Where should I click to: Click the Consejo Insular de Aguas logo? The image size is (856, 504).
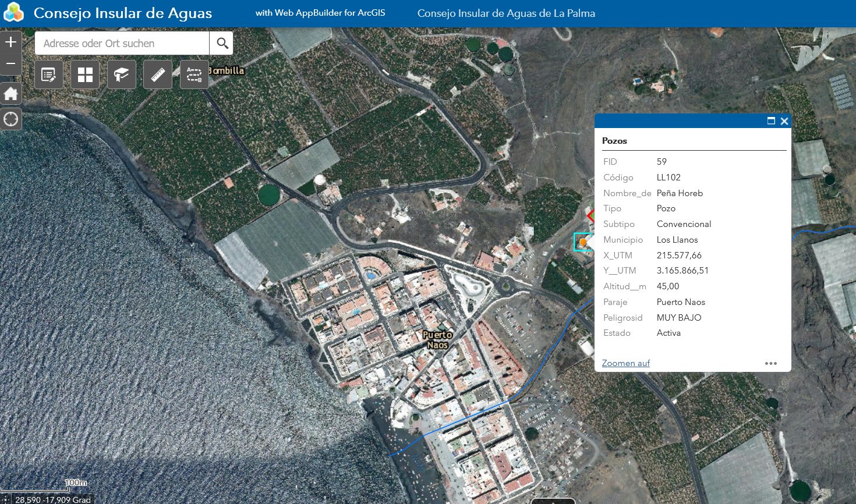pyautogui.click(x=13, y=13)
